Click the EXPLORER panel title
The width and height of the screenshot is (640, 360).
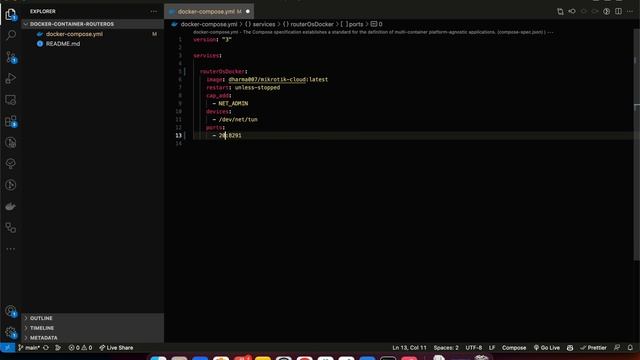[x=43, y=11]
